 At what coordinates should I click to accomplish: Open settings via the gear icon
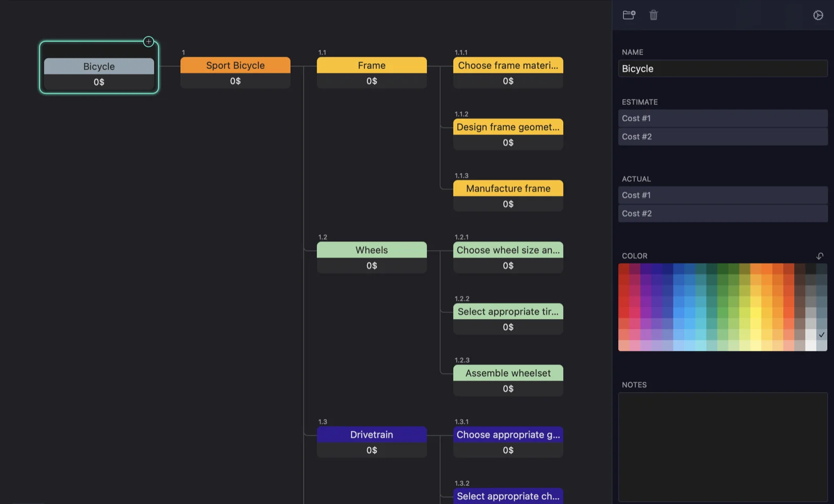[818, 15]
